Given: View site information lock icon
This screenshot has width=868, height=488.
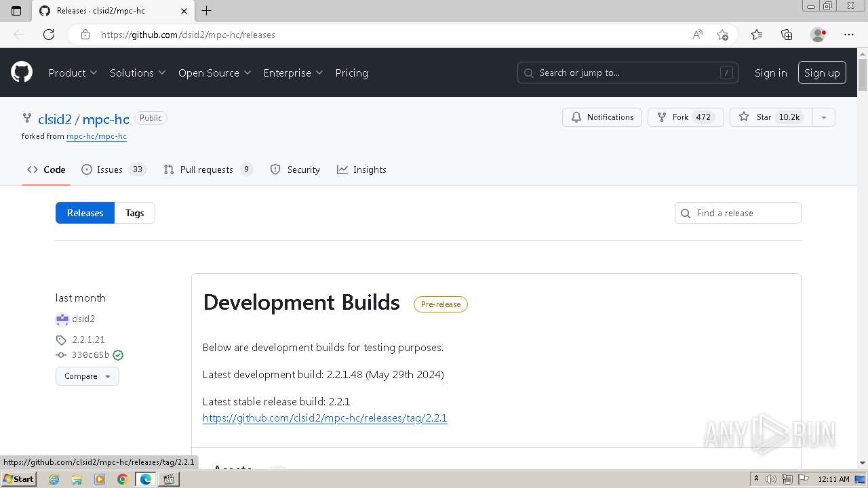Looking at the screenshot, I should (85, 35).
